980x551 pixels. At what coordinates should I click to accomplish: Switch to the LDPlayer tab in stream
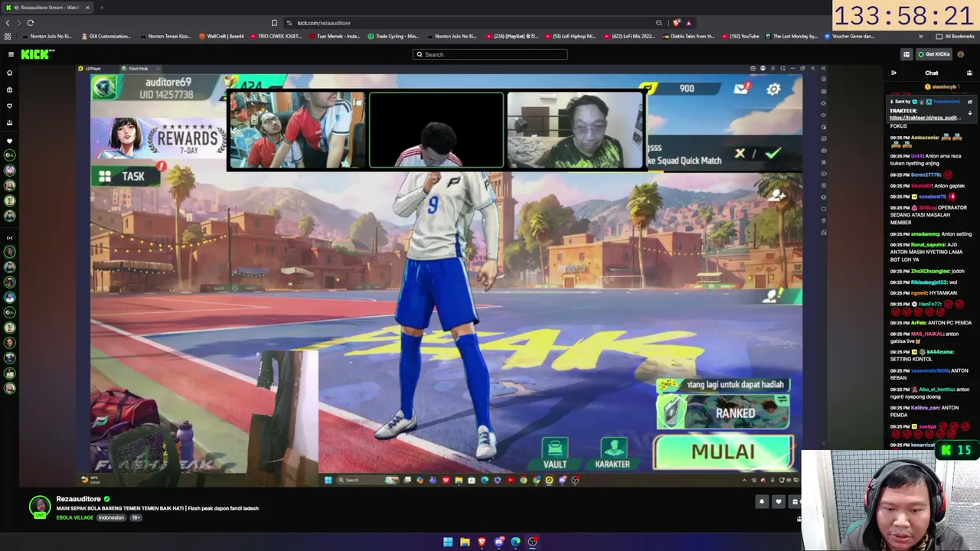(x=90, y=68)
